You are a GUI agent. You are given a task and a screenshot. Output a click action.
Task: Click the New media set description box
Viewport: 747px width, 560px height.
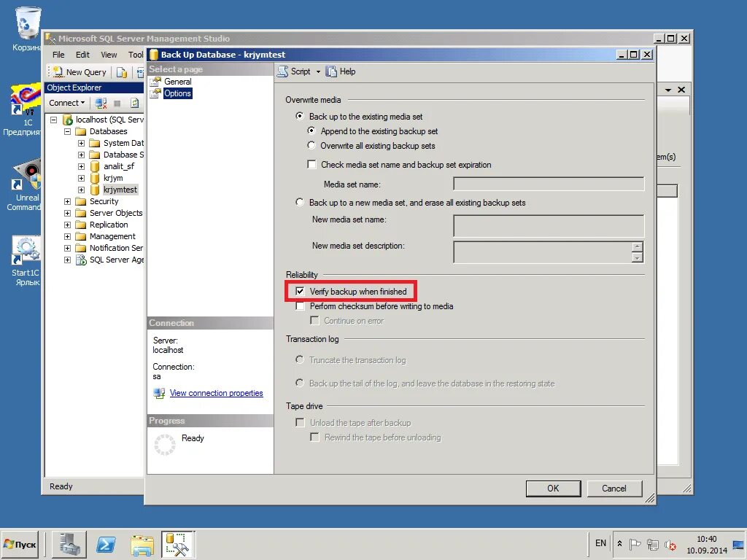pyautogui.click(x=549, y=252)
